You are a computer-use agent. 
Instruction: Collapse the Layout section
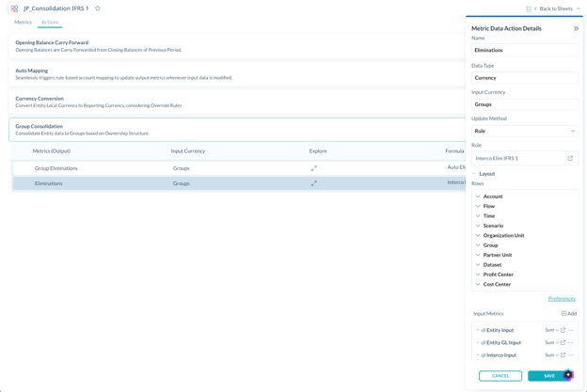pyautogui.click(x=474, y=174)
